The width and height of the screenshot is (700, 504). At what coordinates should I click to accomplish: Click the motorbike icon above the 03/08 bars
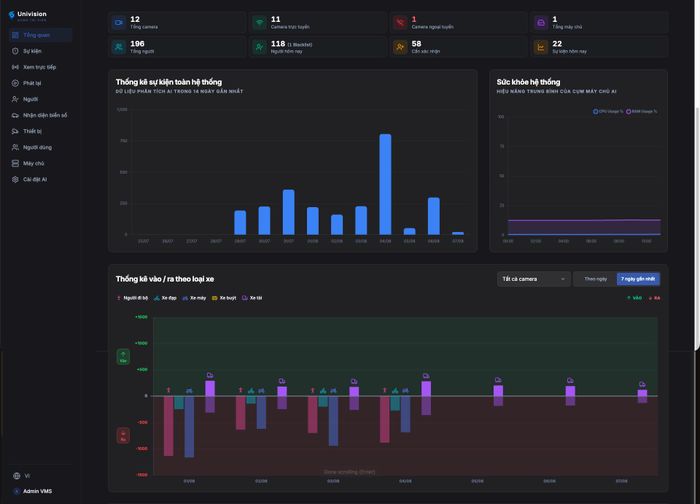click(x=333, y=391)
